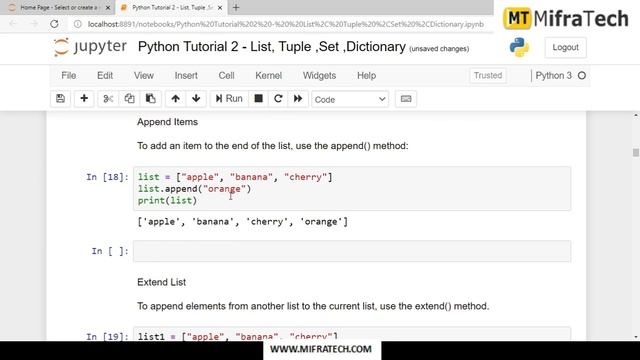Paste cells below icon
640x360 pixels.
click(x=151, y=99)
